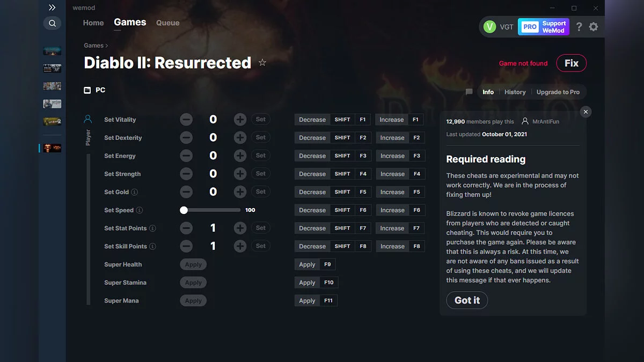The width and height of the screenshot is (644, 362).
Task: Select the Diablo II thumbnail in the sidebar
Action: coord(52,147)
